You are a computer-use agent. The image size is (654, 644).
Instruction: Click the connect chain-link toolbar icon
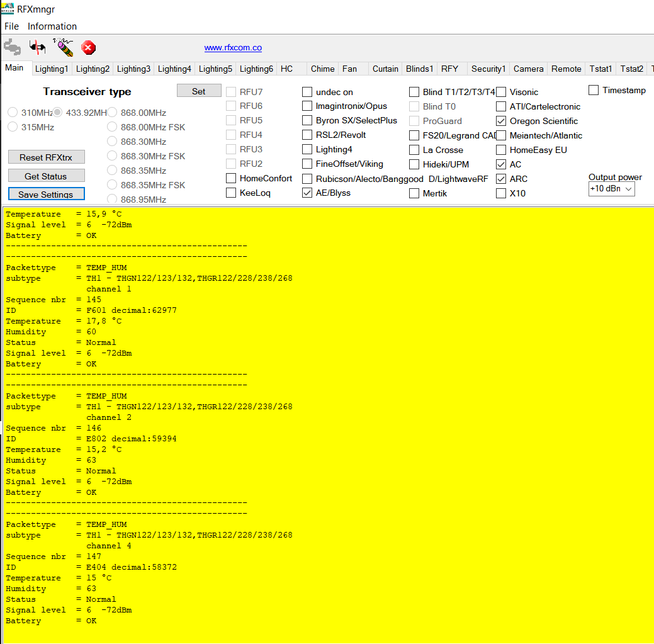(x=12, y=47)
